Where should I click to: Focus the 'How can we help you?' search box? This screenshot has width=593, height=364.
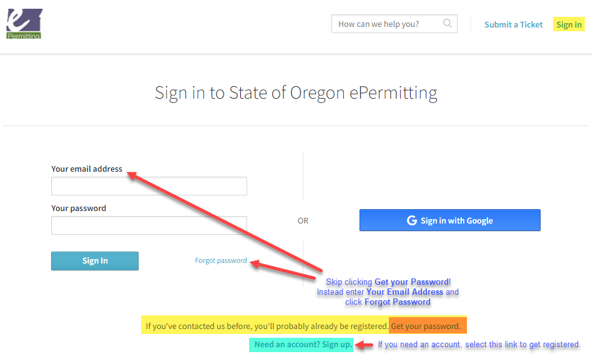pos(387,24)
